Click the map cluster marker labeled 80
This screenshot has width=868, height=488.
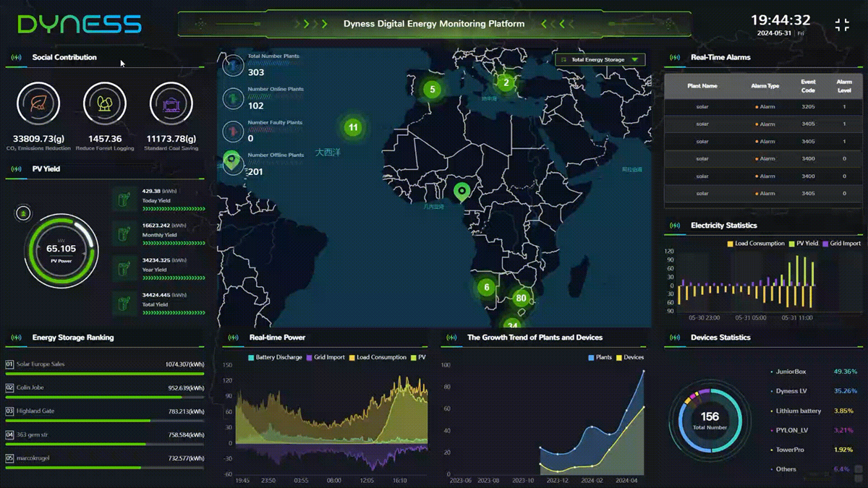pyautogui.click(x=521, y=298)
